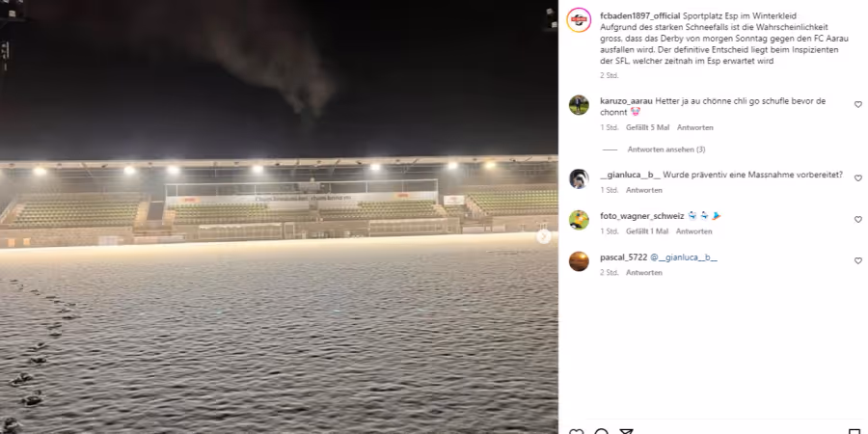Viewport: 868px width, 434px height.
Task: Reply to karuzo_aarau comment via Antworten
Action: [x=694, y=127]
